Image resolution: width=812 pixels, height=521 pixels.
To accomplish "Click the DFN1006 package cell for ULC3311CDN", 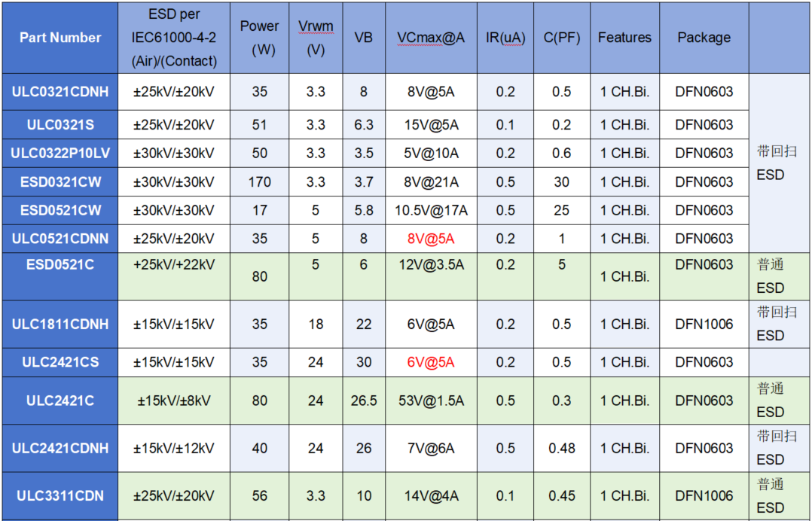I will point(703,496).
